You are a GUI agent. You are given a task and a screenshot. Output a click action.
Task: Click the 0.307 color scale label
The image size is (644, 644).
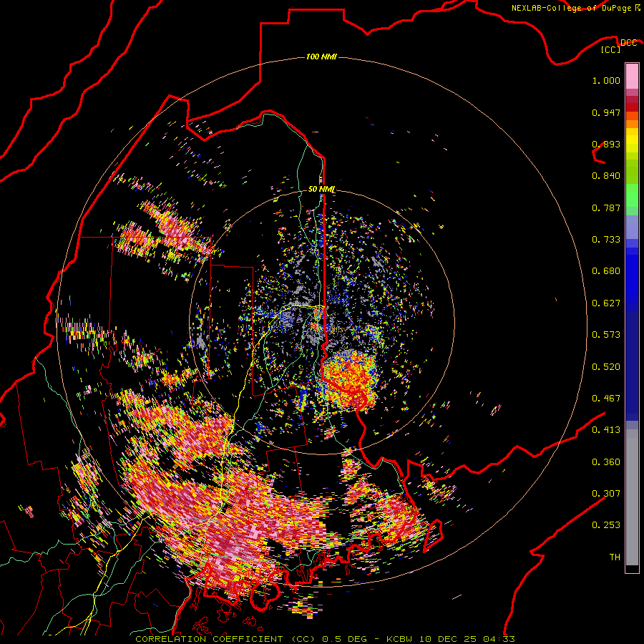point(606,494)
